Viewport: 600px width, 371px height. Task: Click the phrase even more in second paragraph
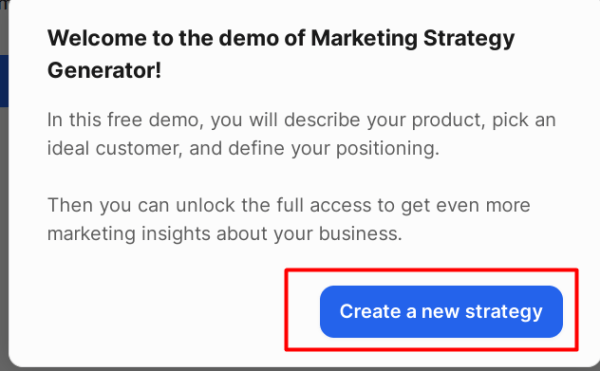[483, 205]
